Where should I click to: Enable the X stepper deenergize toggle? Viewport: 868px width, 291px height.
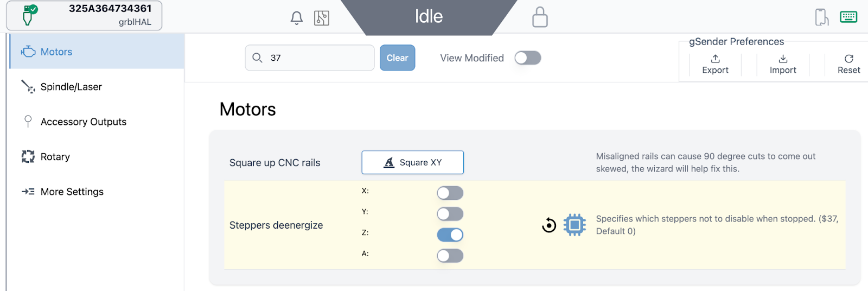(450, 193)
